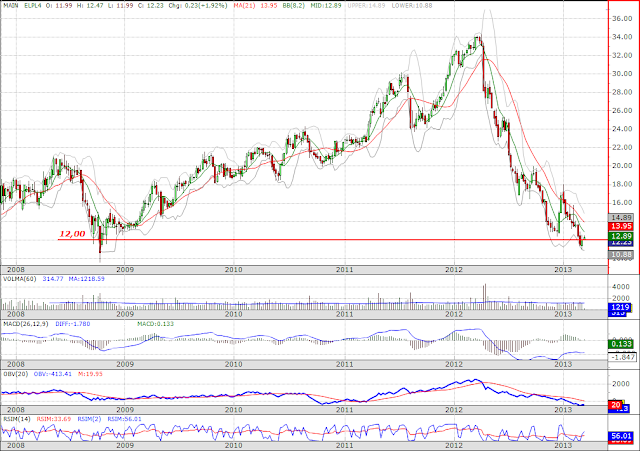The width and height of the screenshot is (640, 451).
Task: Click the 18.00 price axis label
Action: click(622, 184)
